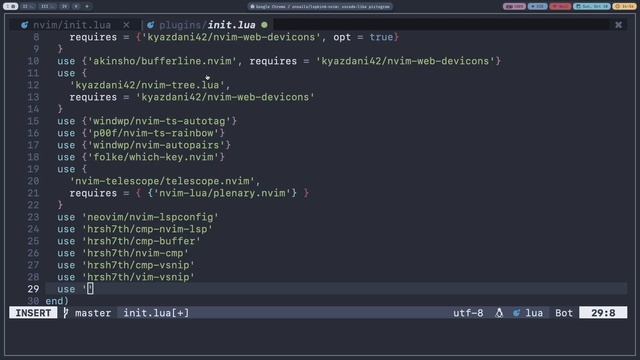Switch to workspace IV in the top bar
The height and width of the screenshot is (360, 640).
tap(64, 6)
